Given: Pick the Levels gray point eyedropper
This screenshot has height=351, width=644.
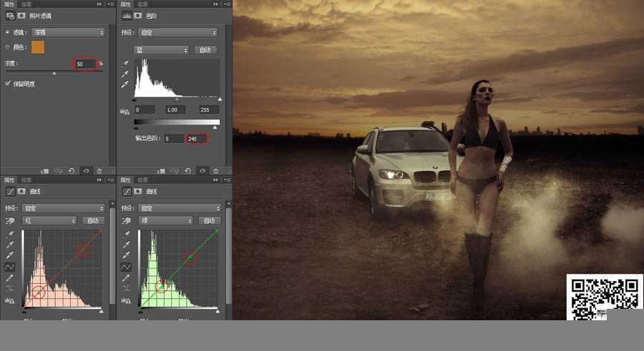Looking at the screenshot, I should [x=125, y=74].
